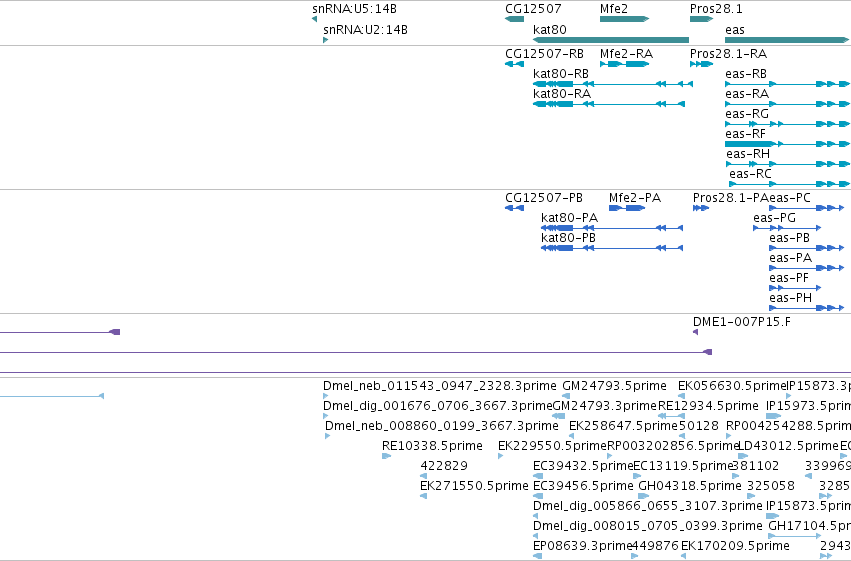Select the eas-RH transcript label
Image resolution: width=851 pixels, height=561 pixels.
pos(748,154)
